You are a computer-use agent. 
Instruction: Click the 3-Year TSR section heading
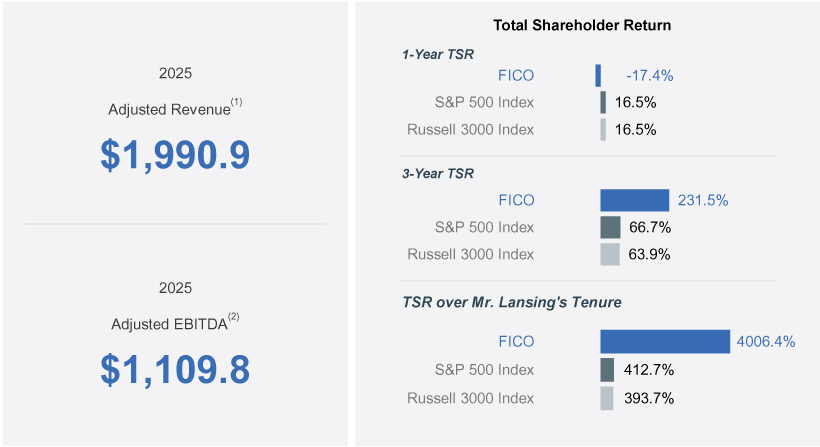point(438,173)
